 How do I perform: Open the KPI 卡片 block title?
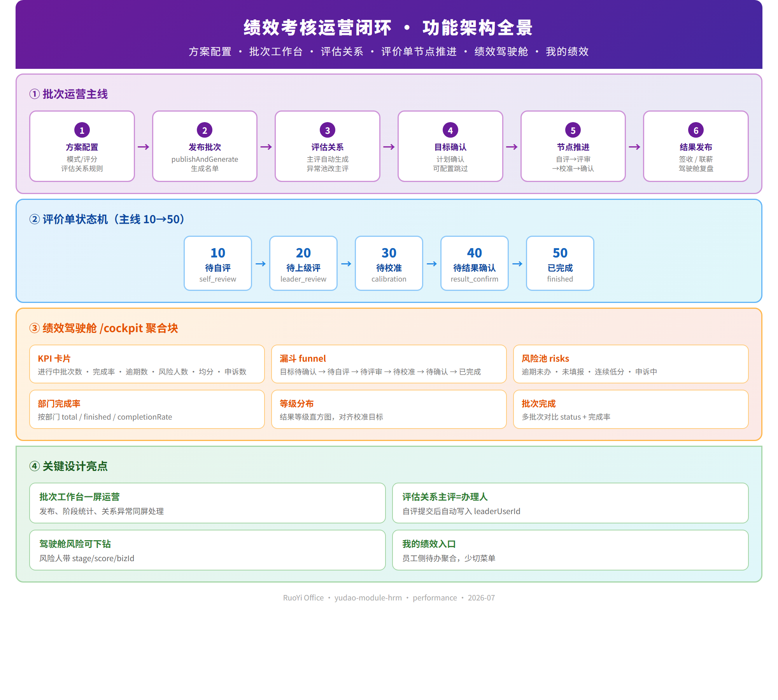tap(54, 359)
